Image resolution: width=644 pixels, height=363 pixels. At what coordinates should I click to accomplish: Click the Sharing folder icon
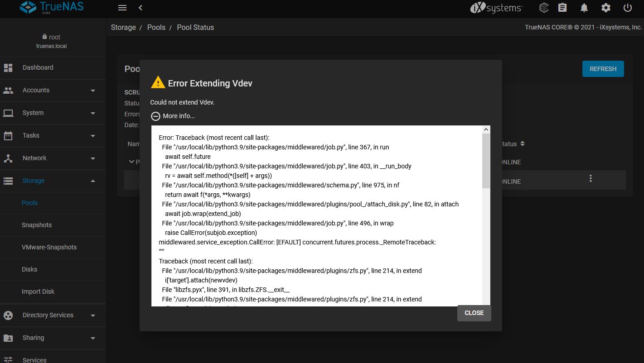[8, 338]
